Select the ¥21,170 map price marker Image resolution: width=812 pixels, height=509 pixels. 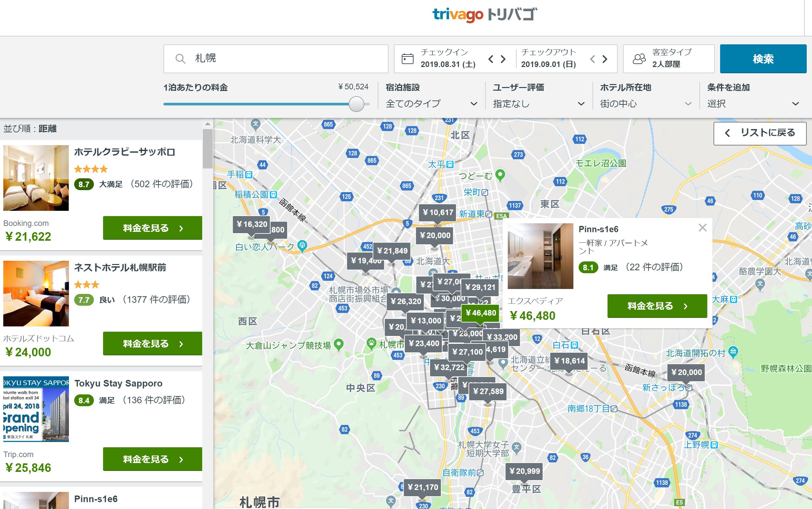pyautogui.click(x=422, y=487)
